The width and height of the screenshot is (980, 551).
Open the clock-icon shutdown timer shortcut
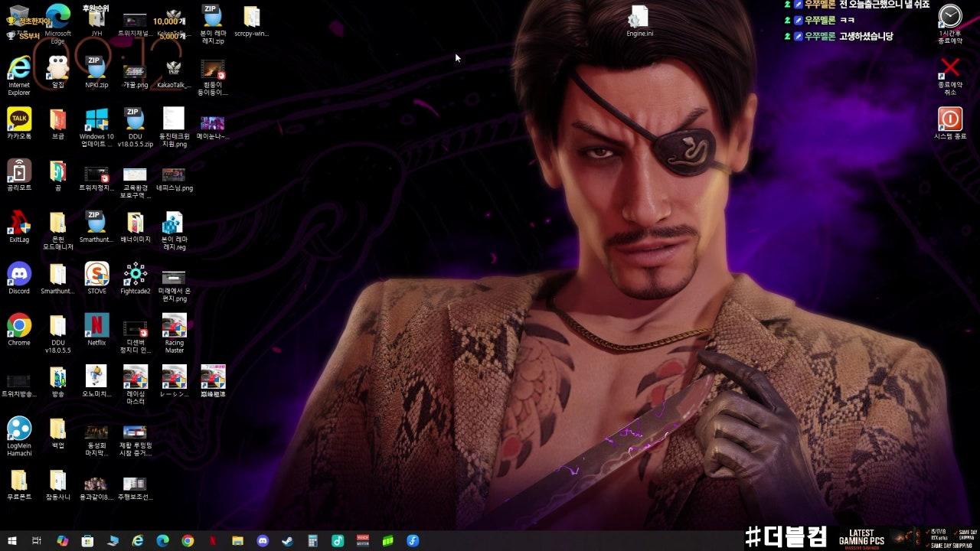950,17
